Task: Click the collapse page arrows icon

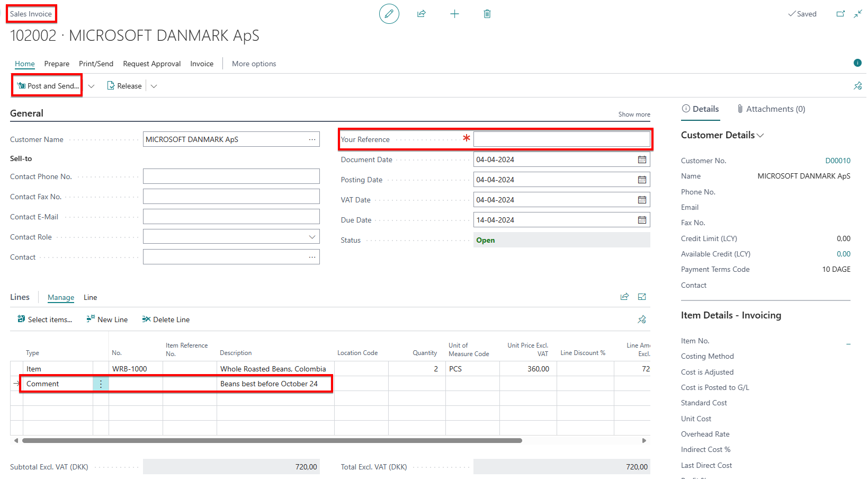Action: [858, 14]
